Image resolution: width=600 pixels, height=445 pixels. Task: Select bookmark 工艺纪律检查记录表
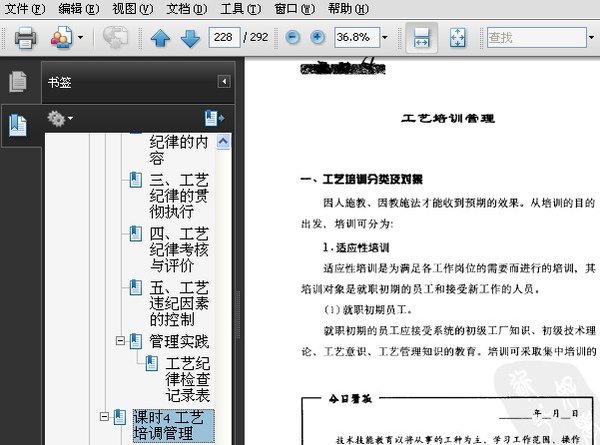pyautogui.click(x=188, y=379)
